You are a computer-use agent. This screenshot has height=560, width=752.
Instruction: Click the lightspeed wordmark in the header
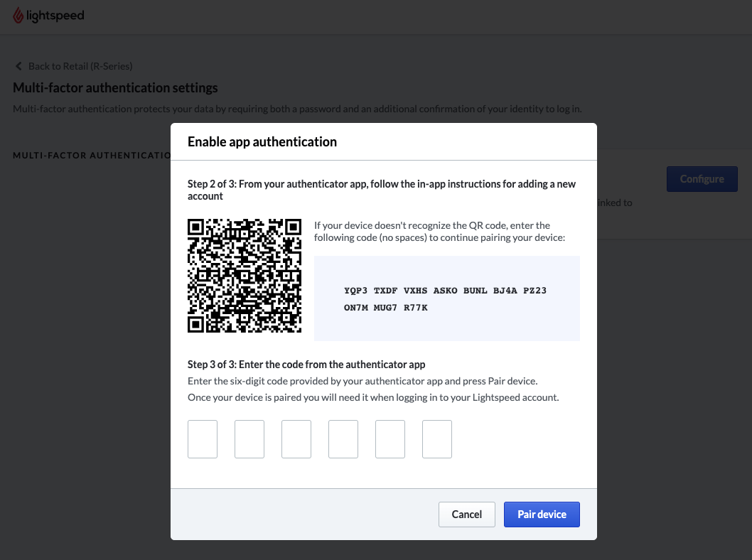57,15
